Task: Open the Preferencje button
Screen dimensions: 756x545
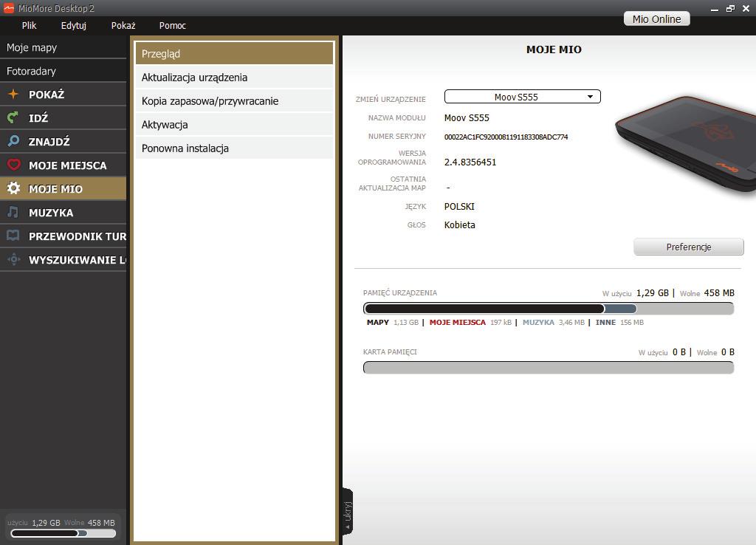Action: coord(689,247)
